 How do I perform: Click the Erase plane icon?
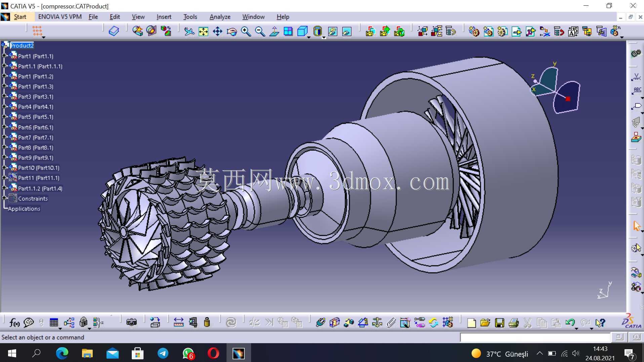click(x=114, y=31)
